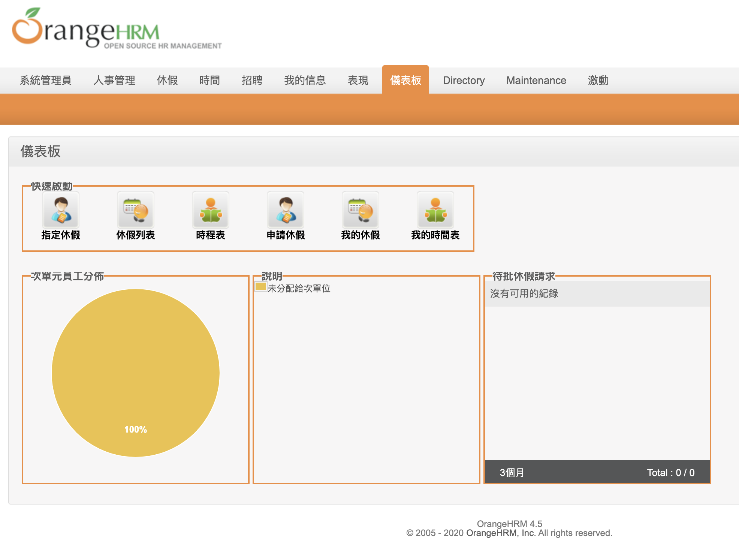This screenshot has width=739, height=560.
Task: Open the 系統管理員 (Admin) menu
Action: tap(45, 80)
